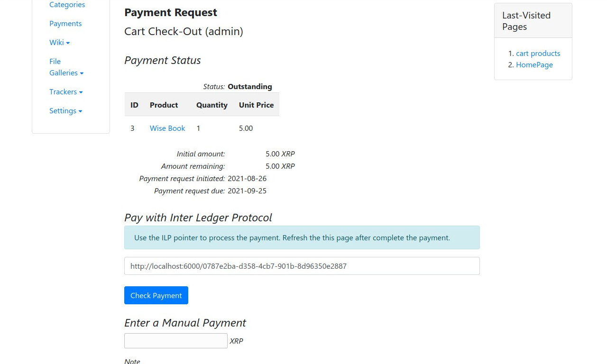Click the ILP pointer info alert box
607x364 pixels.
click(x=302, y=237)
